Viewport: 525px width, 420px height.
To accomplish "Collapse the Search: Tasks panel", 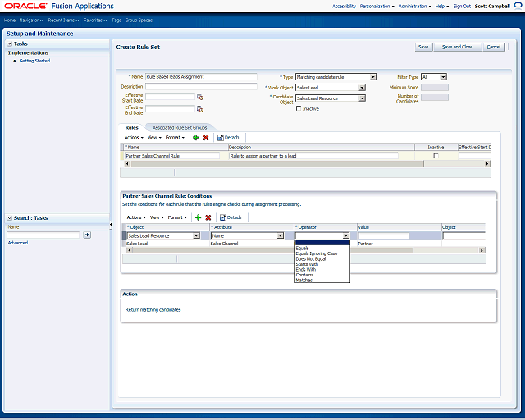I will pos(10,218).
